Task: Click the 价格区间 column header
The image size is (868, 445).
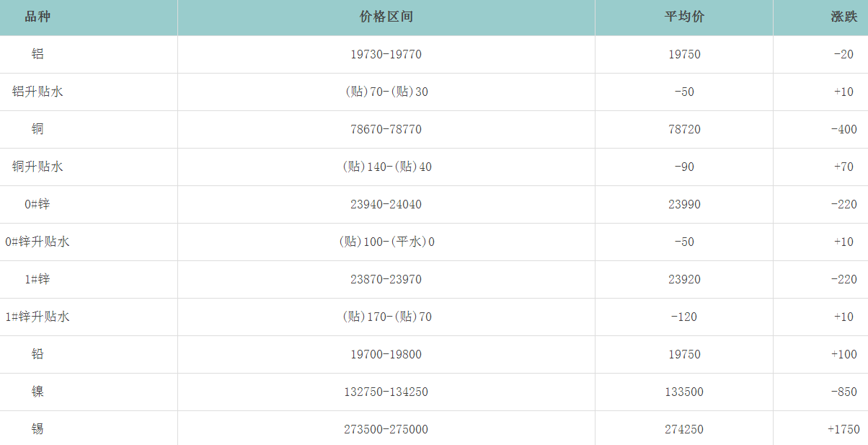Action: pos(386,17)
